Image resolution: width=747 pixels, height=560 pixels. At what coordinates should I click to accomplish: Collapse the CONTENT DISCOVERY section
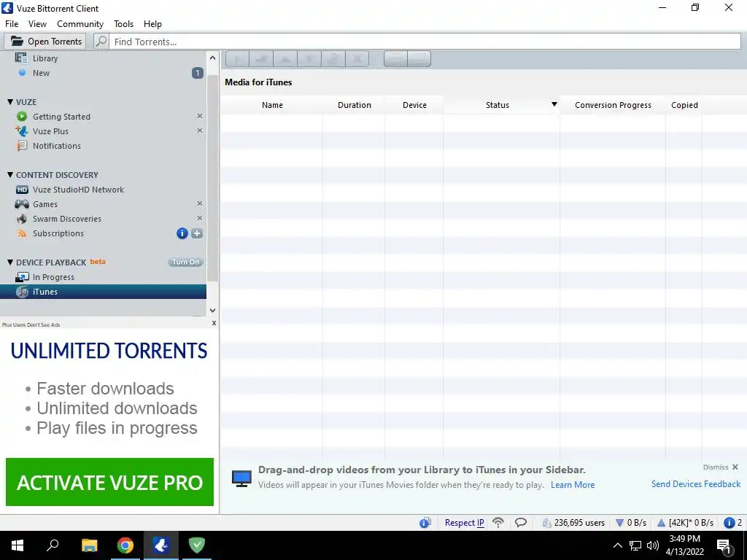coord(10,175)
